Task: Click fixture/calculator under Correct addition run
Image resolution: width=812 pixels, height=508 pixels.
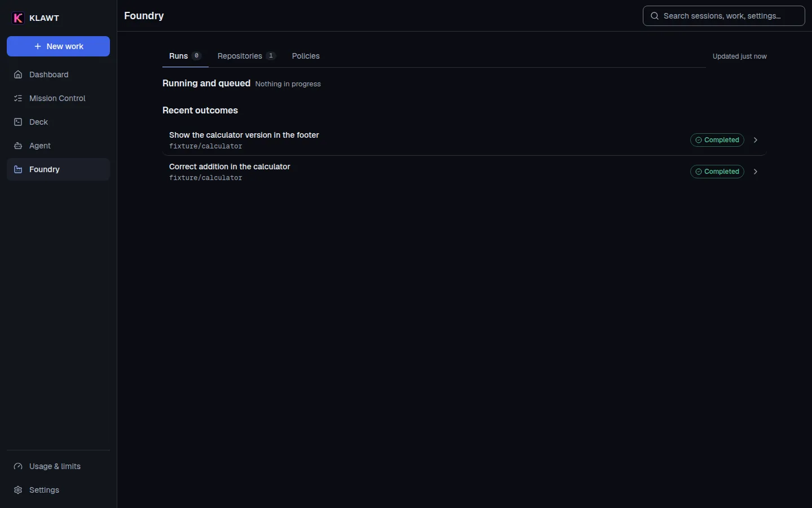Action: coord(206,178)
